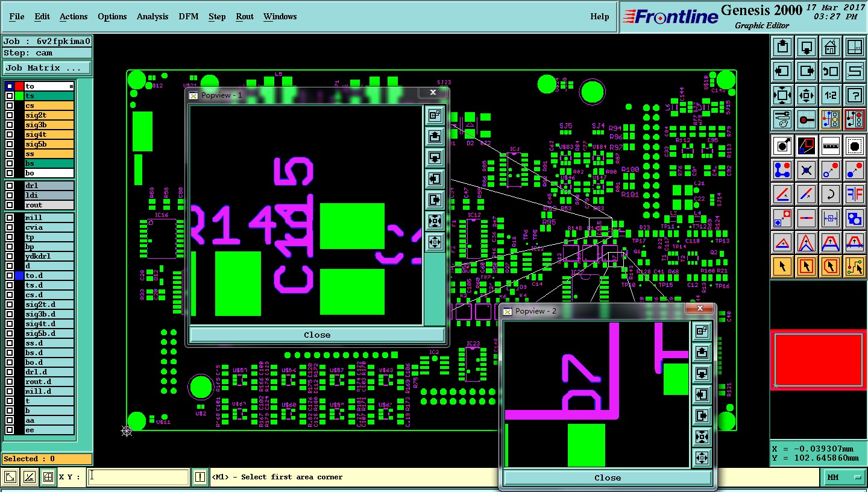Viewport: 868px width, 492px height.
Task: Click the mirror F tool icon
Action: 855,194
